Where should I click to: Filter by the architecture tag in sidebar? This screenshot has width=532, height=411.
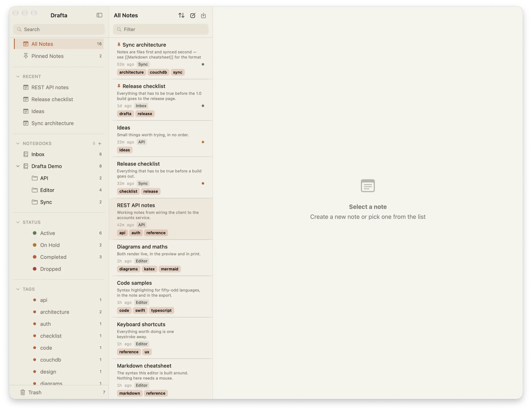coord(59,312)
